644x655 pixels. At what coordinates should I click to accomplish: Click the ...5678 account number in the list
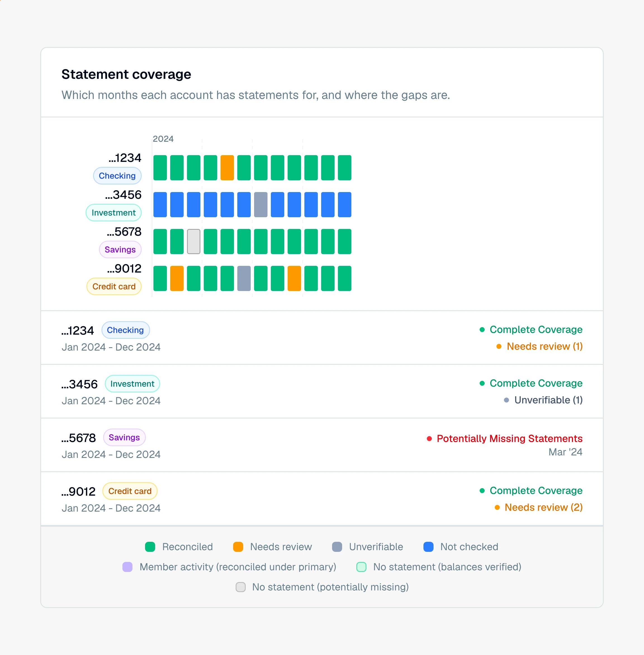pos(79,438)
